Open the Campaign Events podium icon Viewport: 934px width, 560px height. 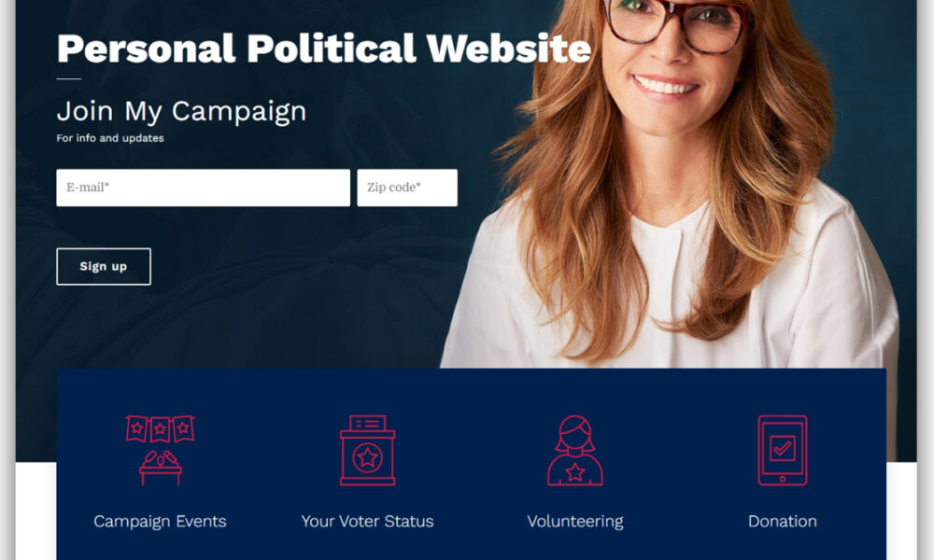[x=160, y=450]
